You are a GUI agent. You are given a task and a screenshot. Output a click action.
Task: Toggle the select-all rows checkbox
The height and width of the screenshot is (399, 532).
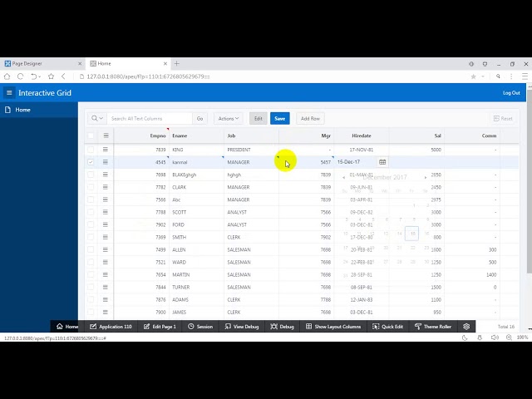tap(91, 135)
